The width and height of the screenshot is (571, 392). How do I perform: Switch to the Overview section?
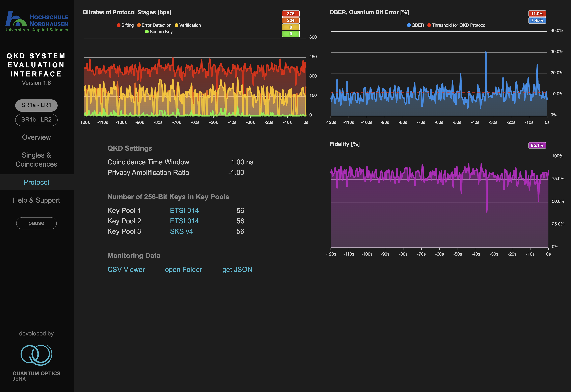pos(36,137)
